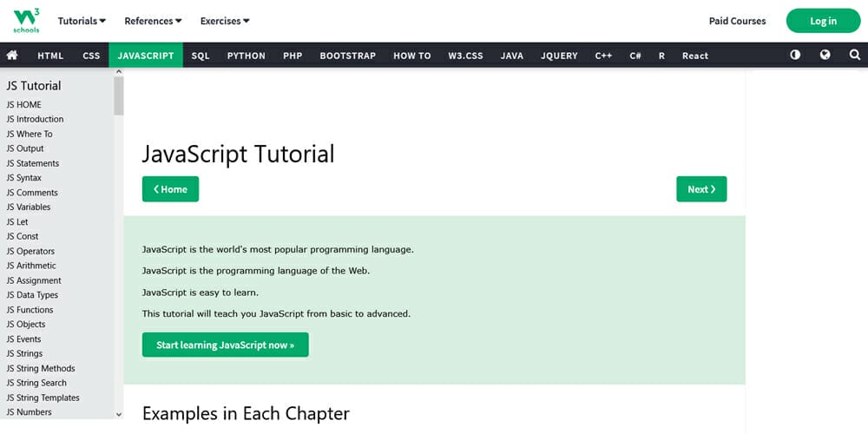Image resolution: width=868 pixels, height=434 pixels.
Task: Open JS Variables in the sidebar
Action: coord(29,207)
